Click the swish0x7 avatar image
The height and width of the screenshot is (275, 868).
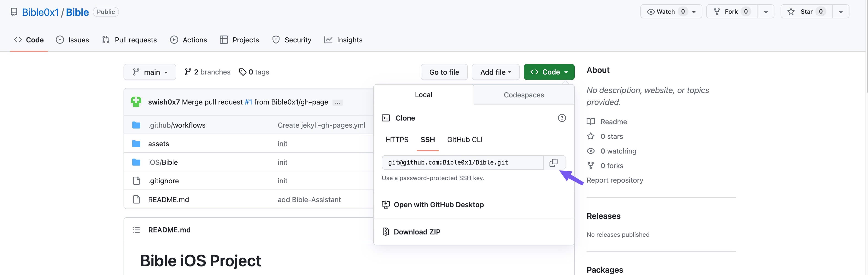tap(136, 102)
